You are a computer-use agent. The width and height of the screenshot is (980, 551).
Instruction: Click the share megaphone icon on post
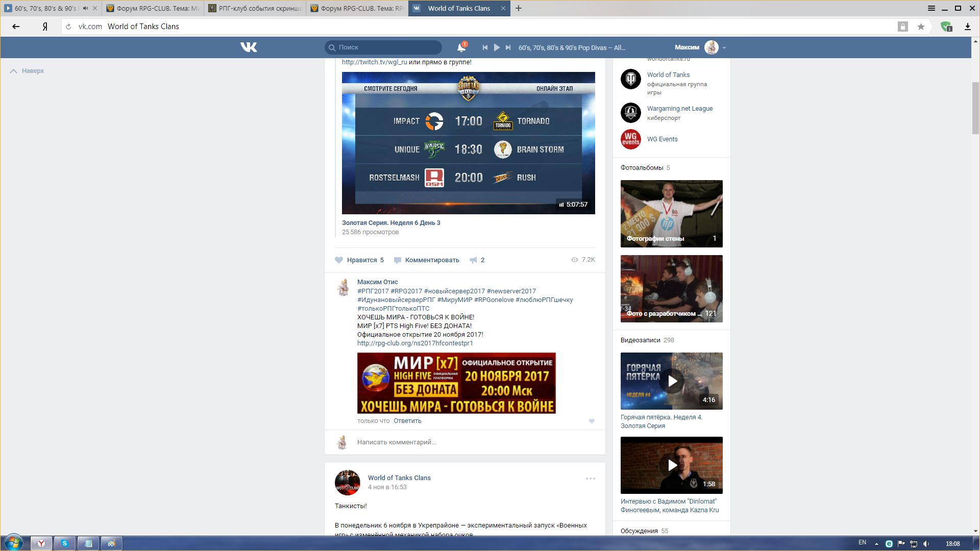tap(474, 260)
